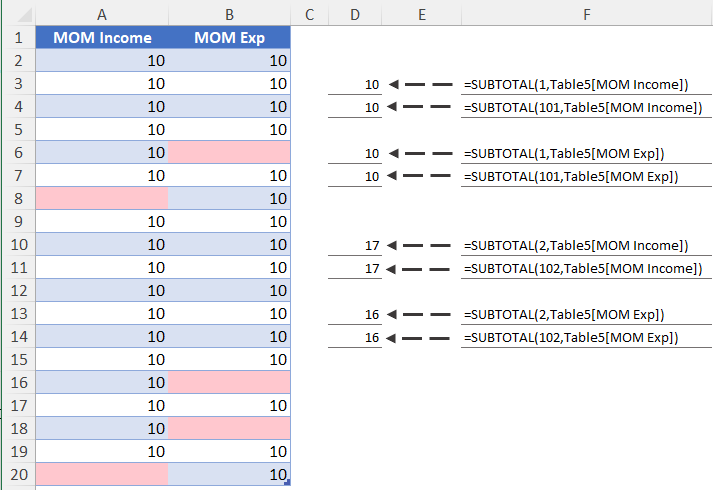
Task: Click the MOM Income header cell
Action: 102,37
